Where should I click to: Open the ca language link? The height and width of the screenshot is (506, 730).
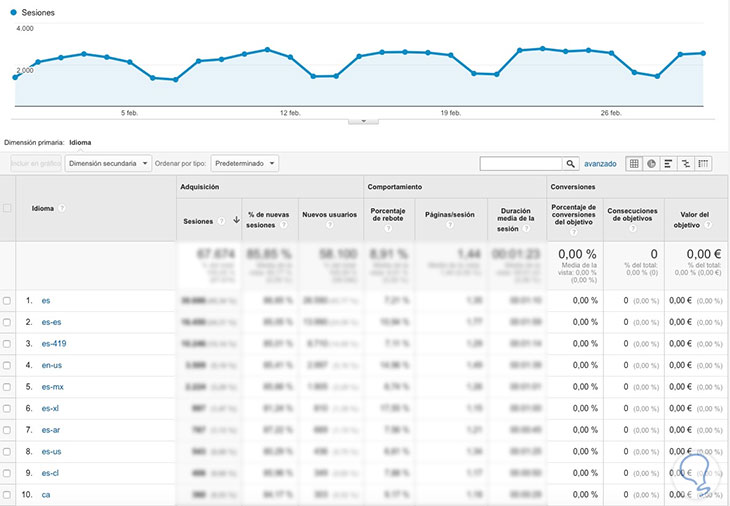click(46, 494)
